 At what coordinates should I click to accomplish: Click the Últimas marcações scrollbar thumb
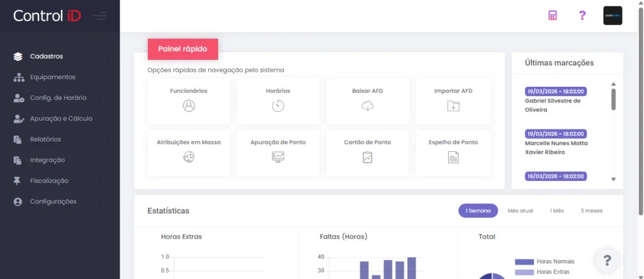point(614,99)
